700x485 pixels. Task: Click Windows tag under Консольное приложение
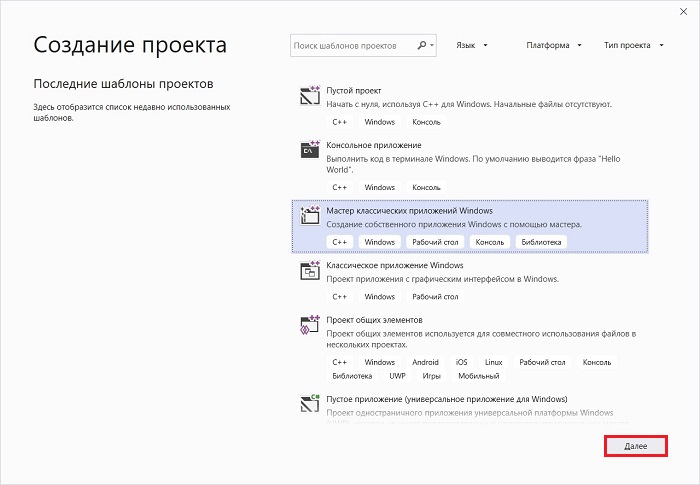click(x=379, y=187)
